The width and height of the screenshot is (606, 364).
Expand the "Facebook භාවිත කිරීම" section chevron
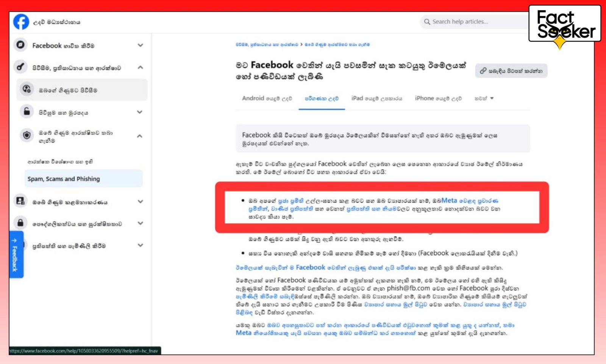(140, 45)
